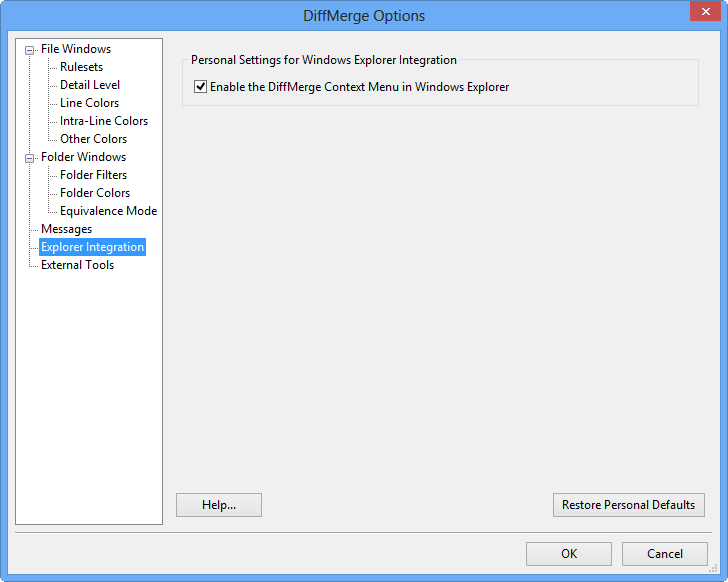This screenshot has width=728, height=582.
Task: Collapse the Folder Windows tree node
Action: point(30,158)
